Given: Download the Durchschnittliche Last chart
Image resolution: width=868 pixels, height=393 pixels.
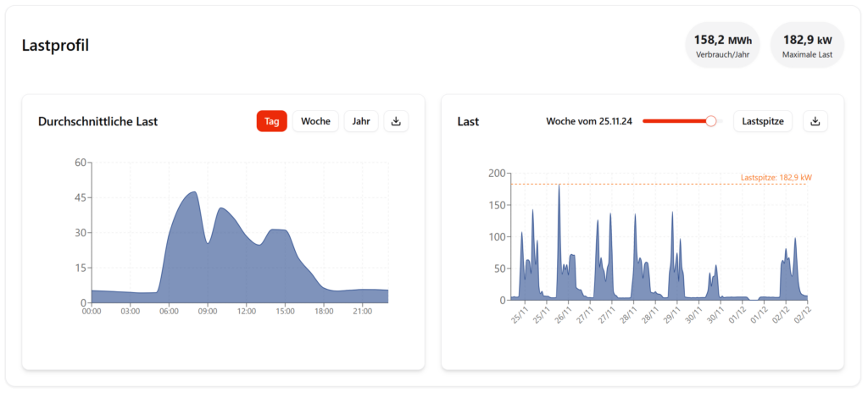Looking at the screenshot, I should pyautogui.click(x=396, y=121).
